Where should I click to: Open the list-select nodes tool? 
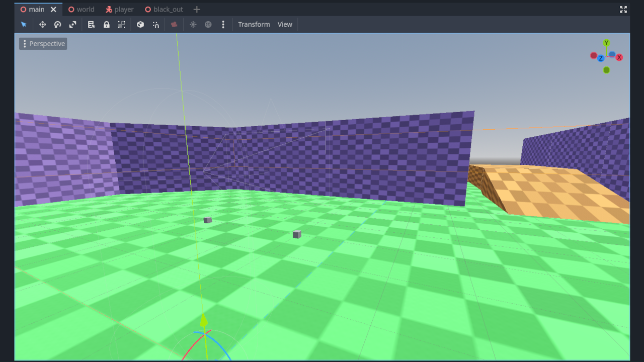point(91,24)
